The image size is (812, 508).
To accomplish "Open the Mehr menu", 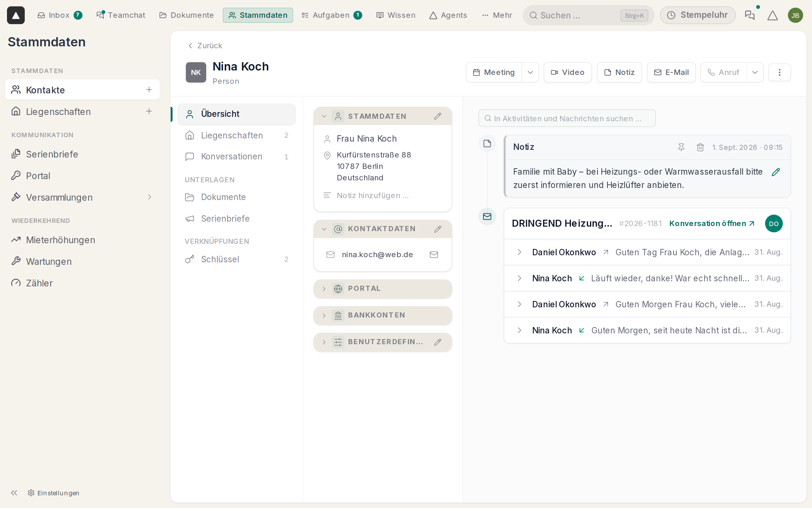I will click(497, 15).
